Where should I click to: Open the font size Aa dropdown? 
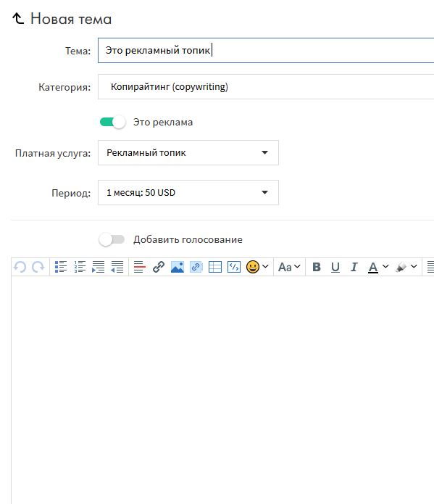tap(289, 267)
